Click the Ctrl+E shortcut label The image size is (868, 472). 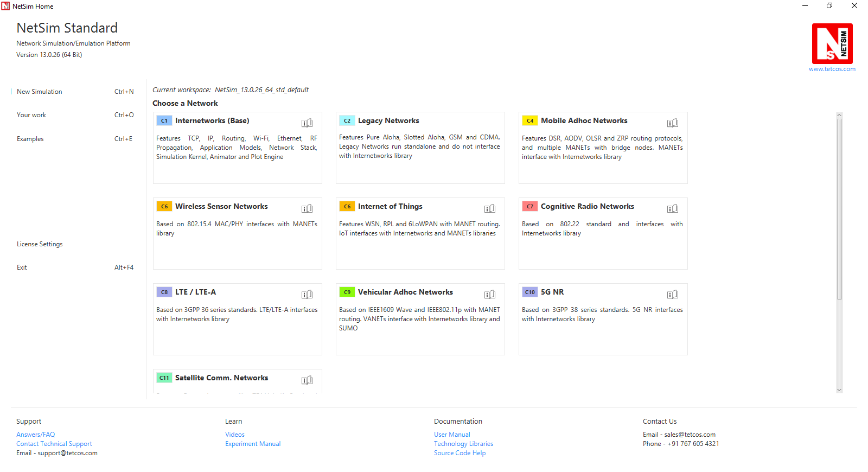(x=123, y=139)
